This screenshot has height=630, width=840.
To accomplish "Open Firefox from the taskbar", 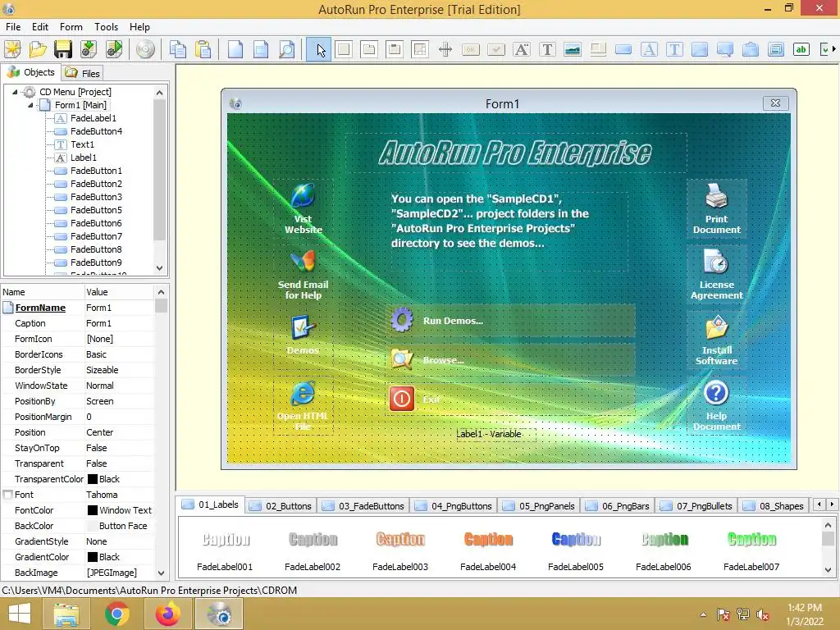I will (167, 614).
